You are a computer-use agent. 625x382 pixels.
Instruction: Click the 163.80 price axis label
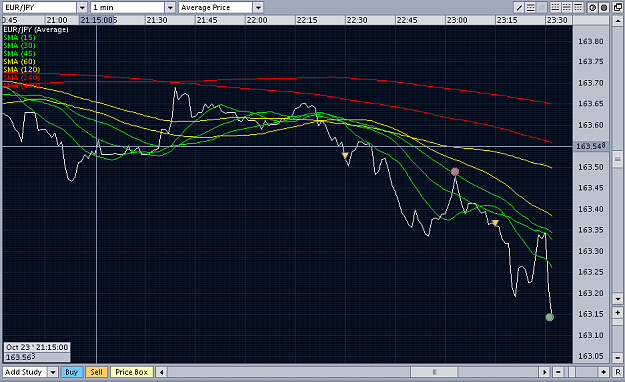coord(591,41)
